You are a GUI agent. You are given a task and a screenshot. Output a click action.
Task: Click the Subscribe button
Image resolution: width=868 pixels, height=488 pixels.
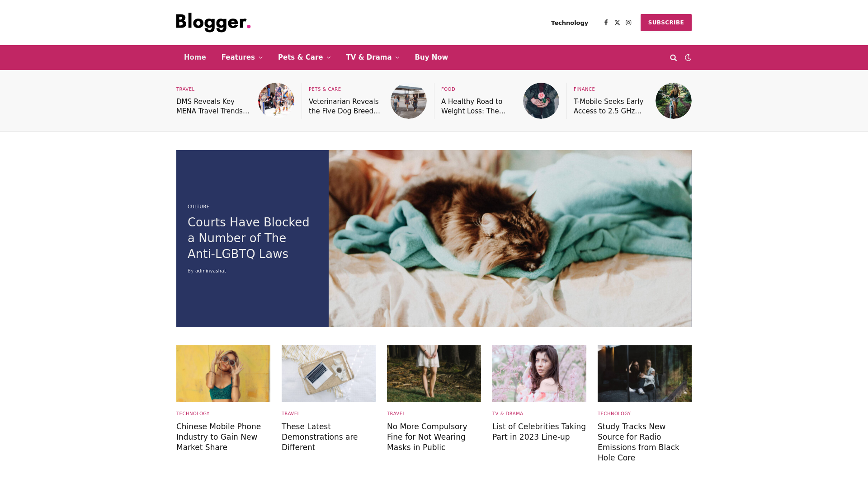click(666, 23)
